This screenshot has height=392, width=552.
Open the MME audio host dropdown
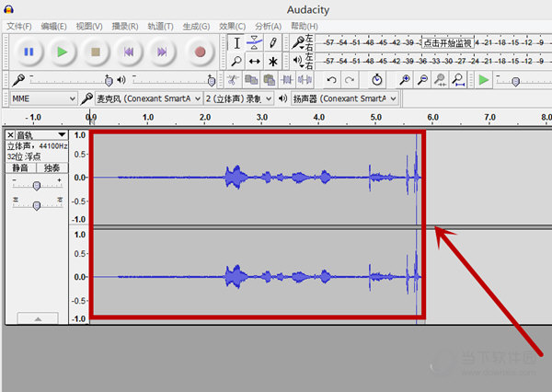43,99
